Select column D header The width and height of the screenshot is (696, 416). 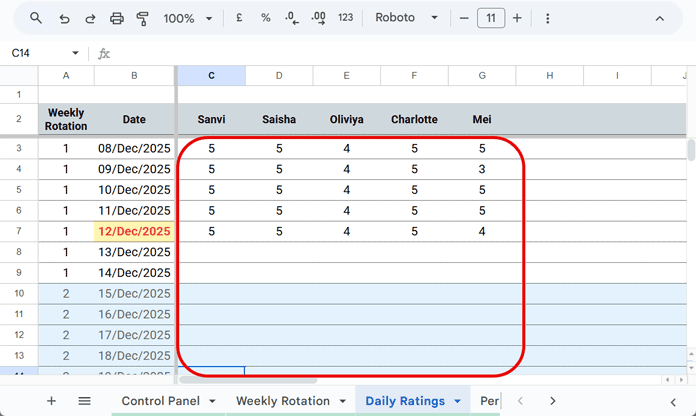(x=279, y=75)
